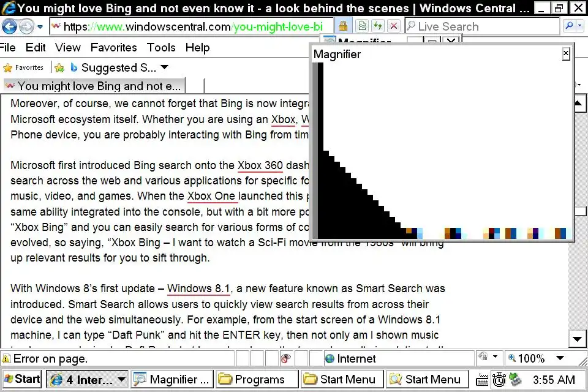Click the Internet zone globe icon

pyautogui.click(x=330, y=358)
